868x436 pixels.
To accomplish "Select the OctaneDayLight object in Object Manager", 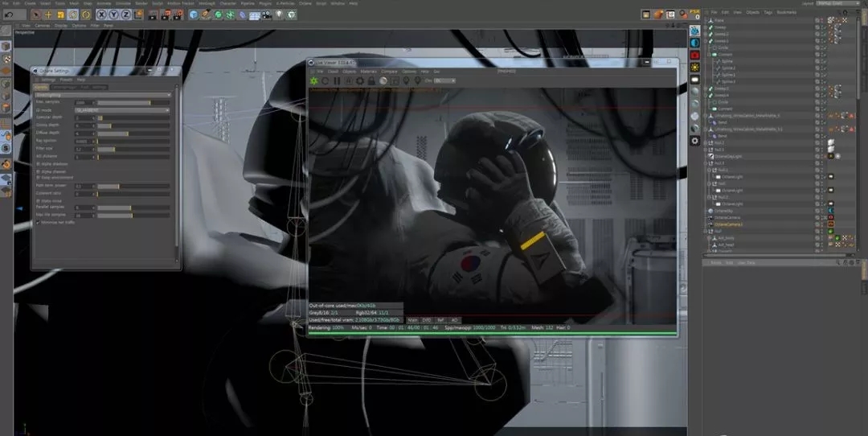I will click(x=728, y=157).
